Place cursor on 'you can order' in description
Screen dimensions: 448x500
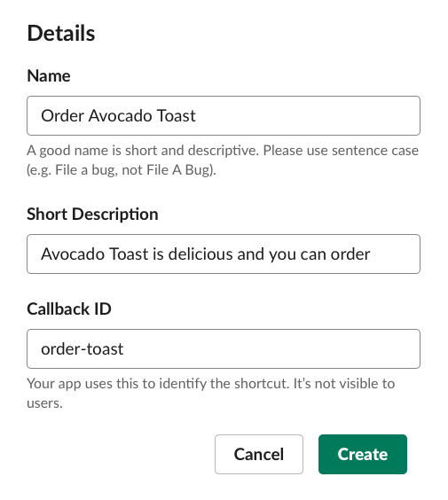pyautogui.click(x=319, y=254)
